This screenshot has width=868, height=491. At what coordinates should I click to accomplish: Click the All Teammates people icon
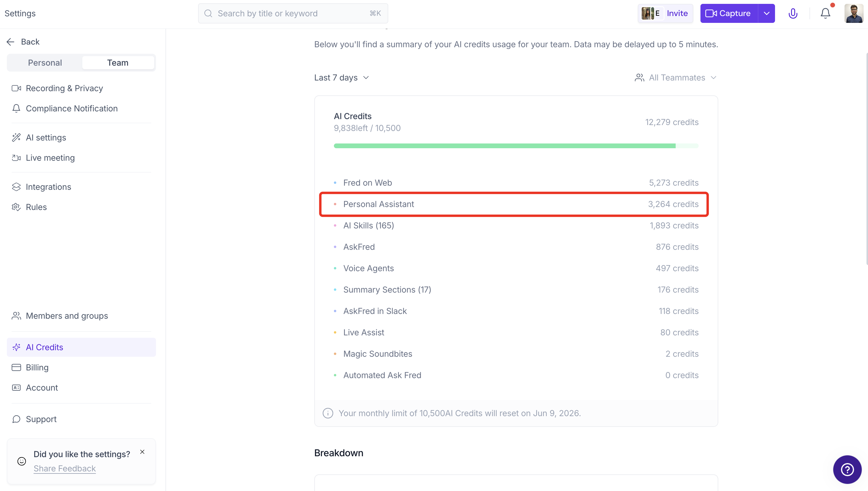click(639, 78)
